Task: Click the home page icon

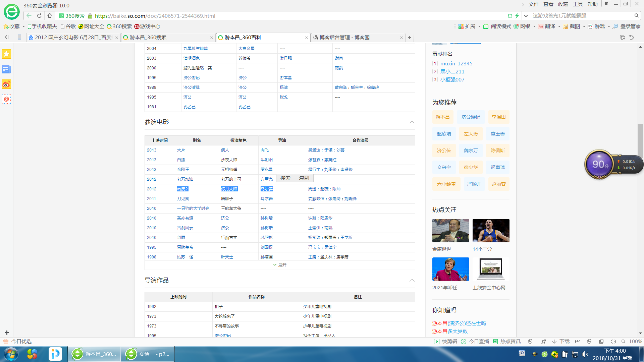Action: (50, 15)
